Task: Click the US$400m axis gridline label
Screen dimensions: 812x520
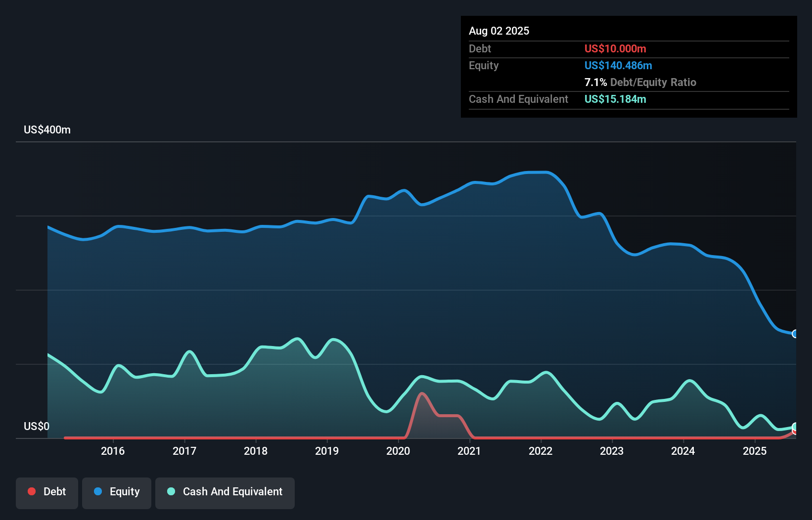Action: point(46,130)
